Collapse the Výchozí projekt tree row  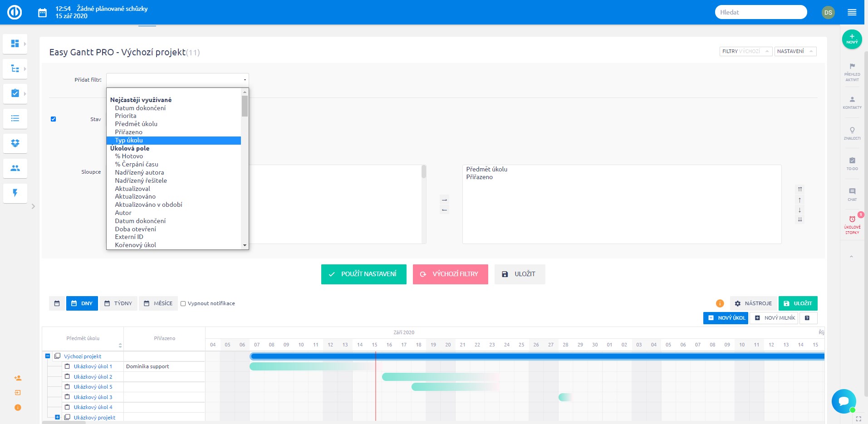click(48, 356)
